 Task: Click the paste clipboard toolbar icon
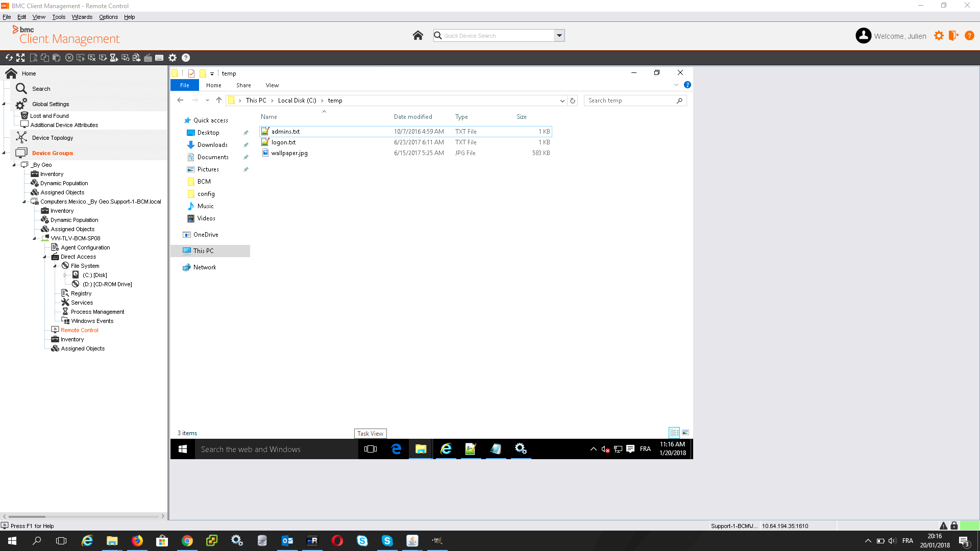coord(56,58)
